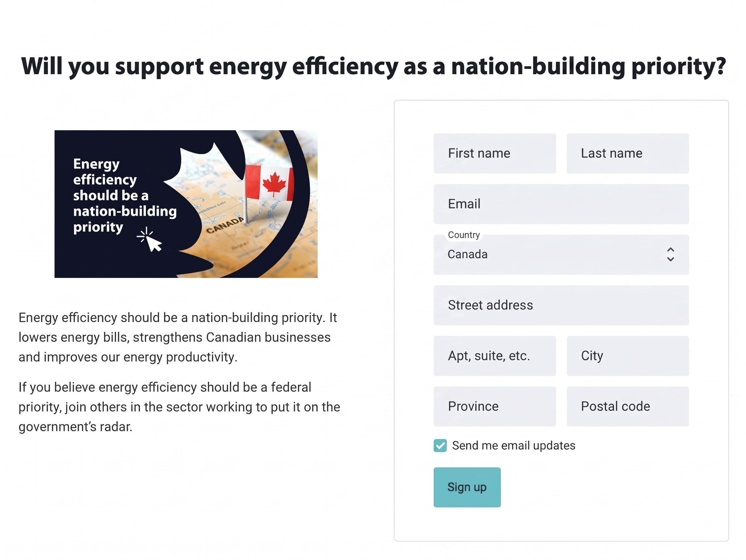
Task: Click the paragraph about federal priority
Action: click(x=179, y=407)
